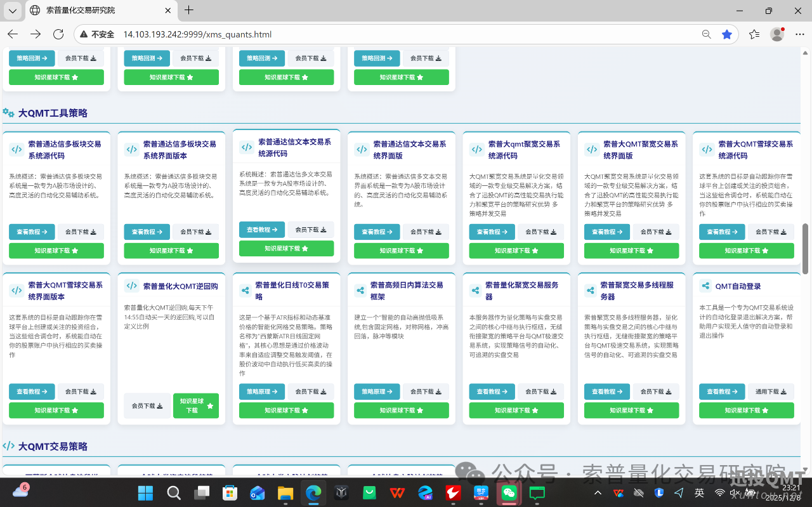Click the code icon beside 大QMT交易策略 heading
This screenshot has width=812, height=507.
(x=9, y=446)
